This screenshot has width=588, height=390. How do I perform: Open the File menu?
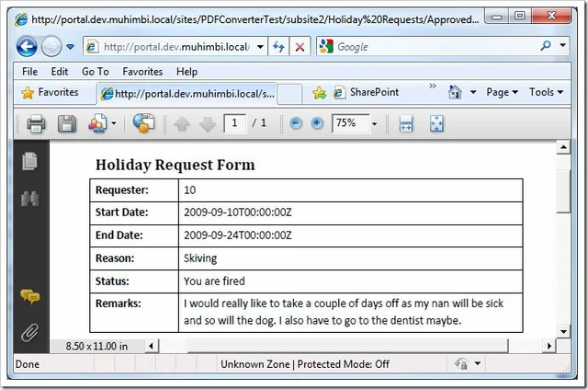point(29,72)
